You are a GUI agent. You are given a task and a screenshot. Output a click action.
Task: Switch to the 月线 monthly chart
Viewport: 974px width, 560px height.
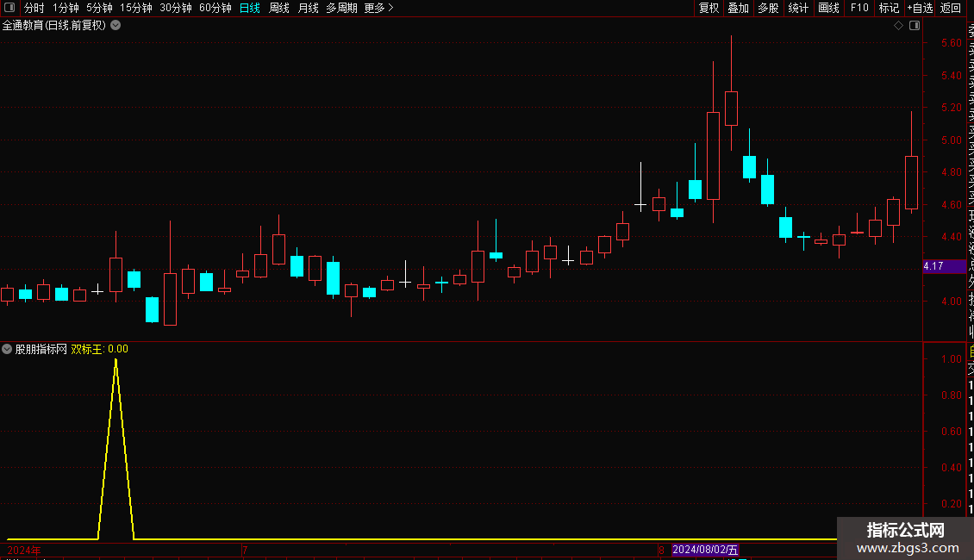[308, 8]
